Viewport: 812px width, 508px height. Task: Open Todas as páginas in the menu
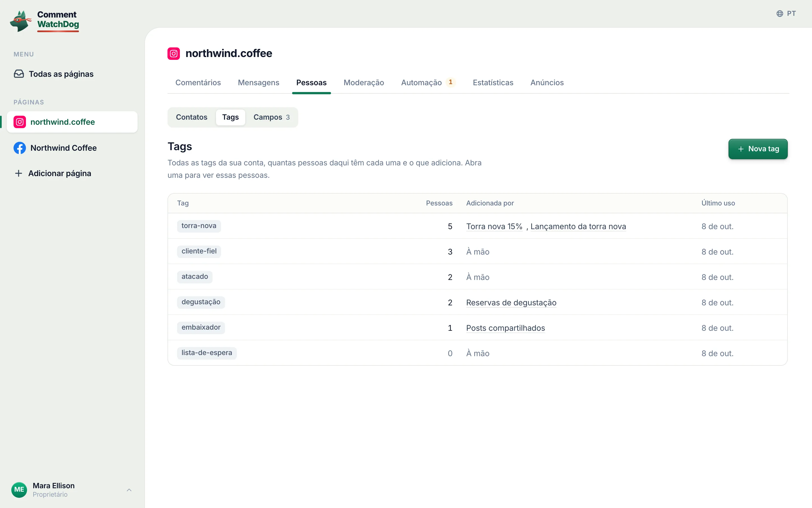pos(72,74)
